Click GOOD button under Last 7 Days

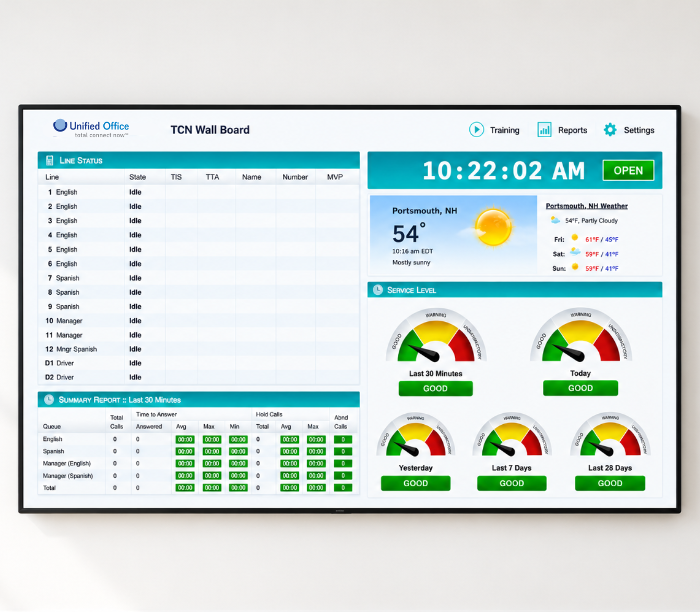click(512, 483)
